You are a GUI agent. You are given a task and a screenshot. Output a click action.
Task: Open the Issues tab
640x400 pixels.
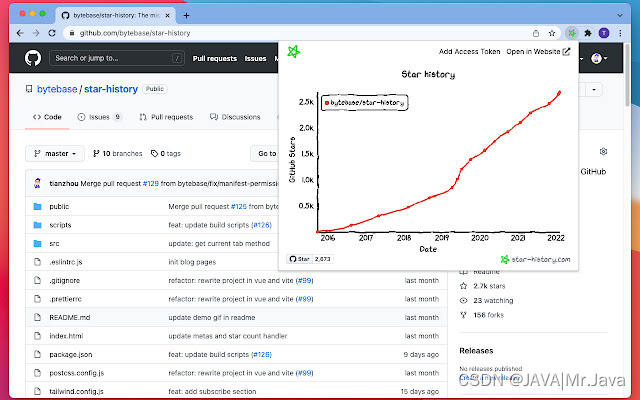pos(100,117)
